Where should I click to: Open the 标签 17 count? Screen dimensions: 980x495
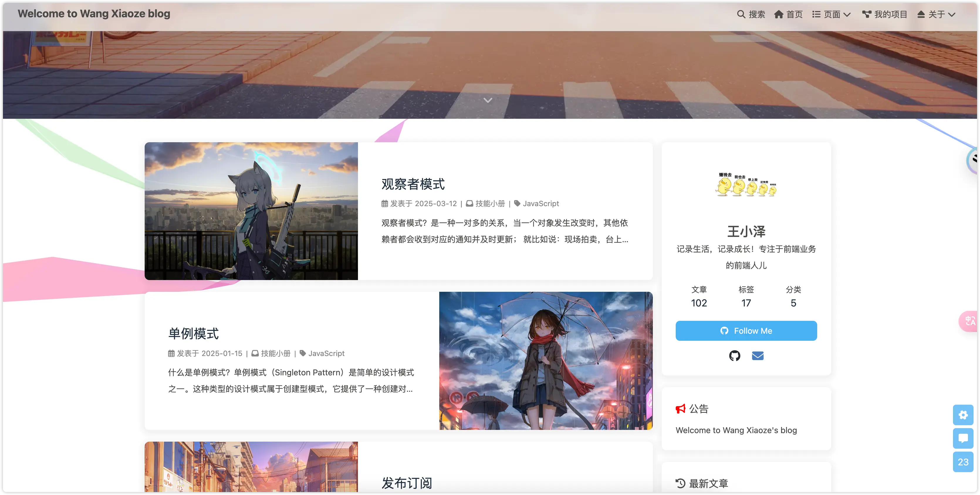coord(746,297)
